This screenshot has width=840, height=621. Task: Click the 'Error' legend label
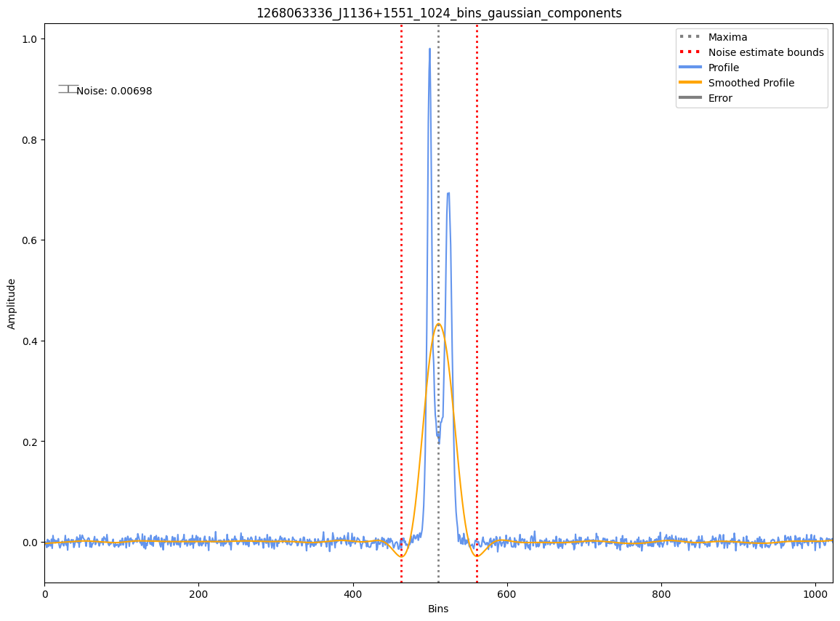720,98
